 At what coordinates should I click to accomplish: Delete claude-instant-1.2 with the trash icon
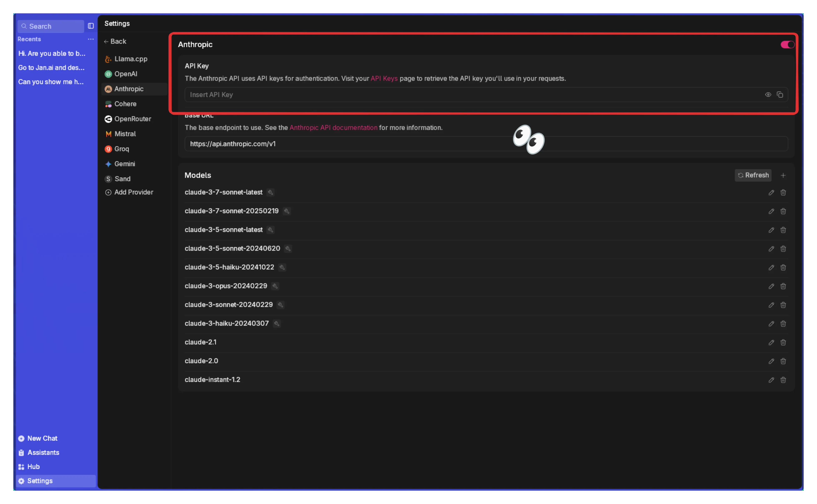783,380
